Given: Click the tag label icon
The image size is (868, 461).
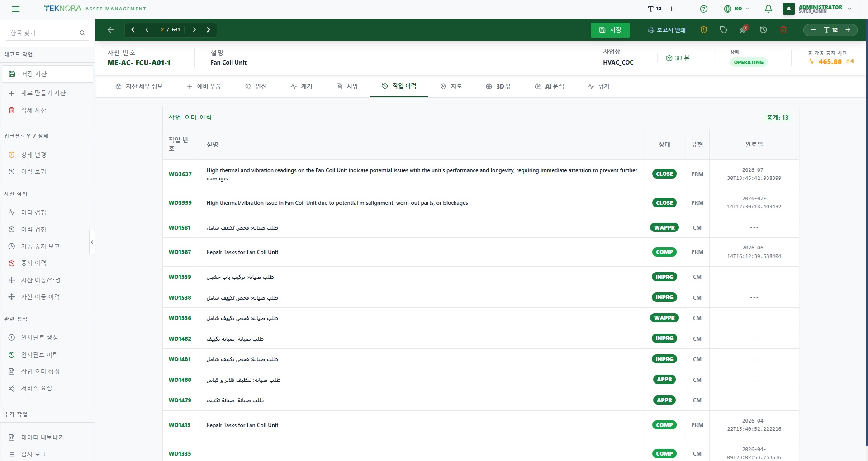Looking at the screenshot, I should point(723,30).
